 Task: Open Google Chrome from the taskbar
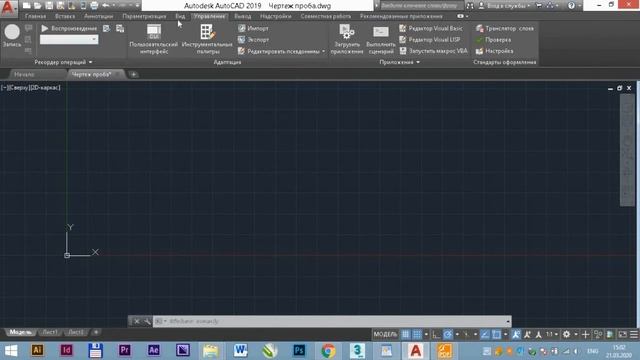tap(328, 350)
